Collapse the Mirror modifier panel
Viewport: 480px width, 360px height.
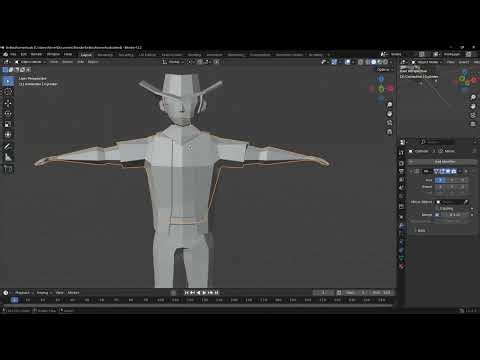click(411, 171)
